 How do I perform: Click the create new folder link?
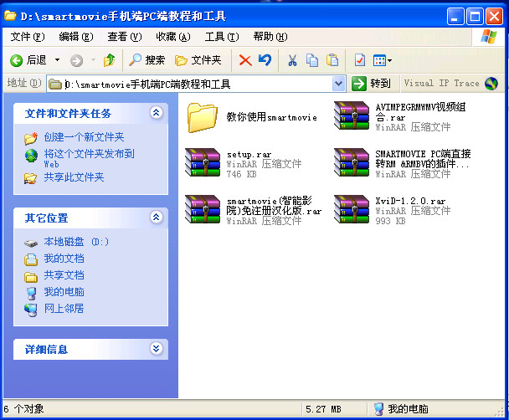click(84, 137)
